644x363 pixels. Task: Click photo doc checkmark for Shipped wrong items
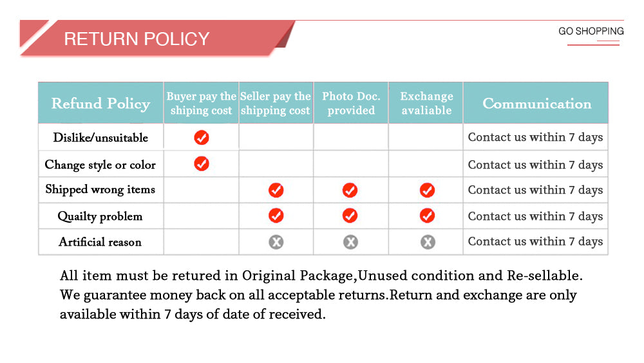tap(350, 191)
